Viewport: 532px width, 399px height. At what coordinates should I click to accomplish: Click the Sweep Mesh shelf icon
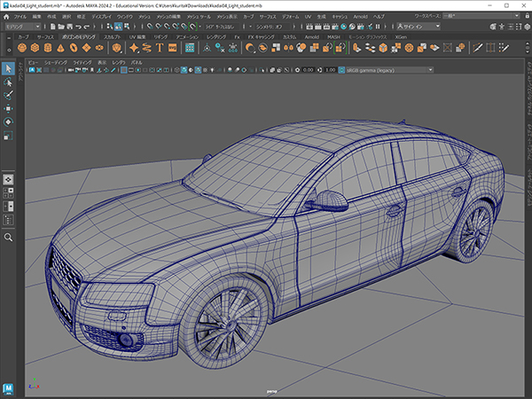(x=146, y=48)
